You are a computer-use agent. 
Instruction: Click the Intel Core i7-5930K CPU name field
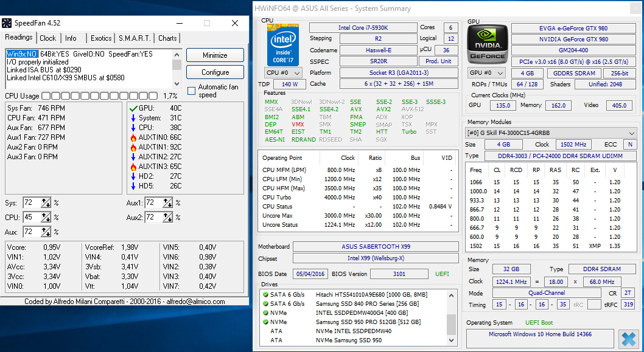[363, 27]
